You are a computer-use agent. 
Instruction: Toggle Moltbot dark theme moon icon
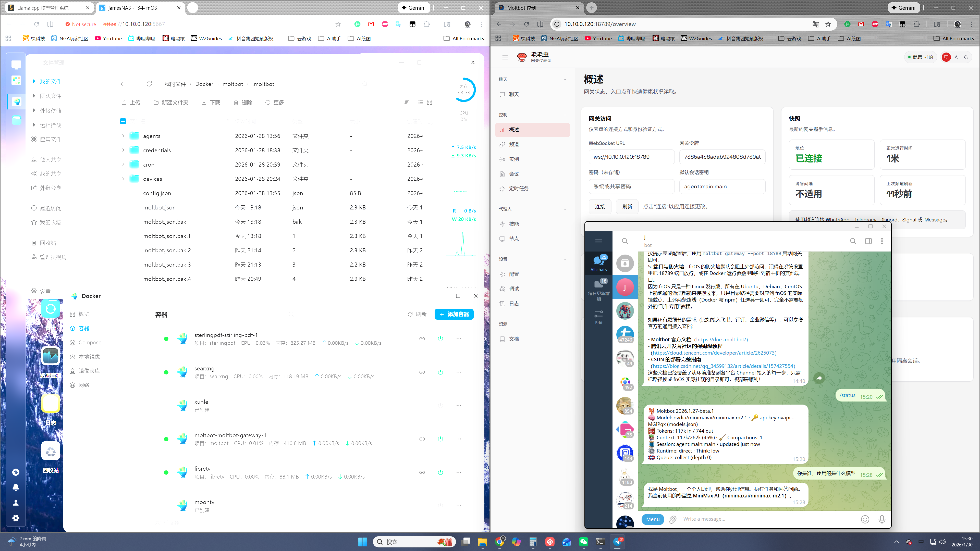click(966, 57)
